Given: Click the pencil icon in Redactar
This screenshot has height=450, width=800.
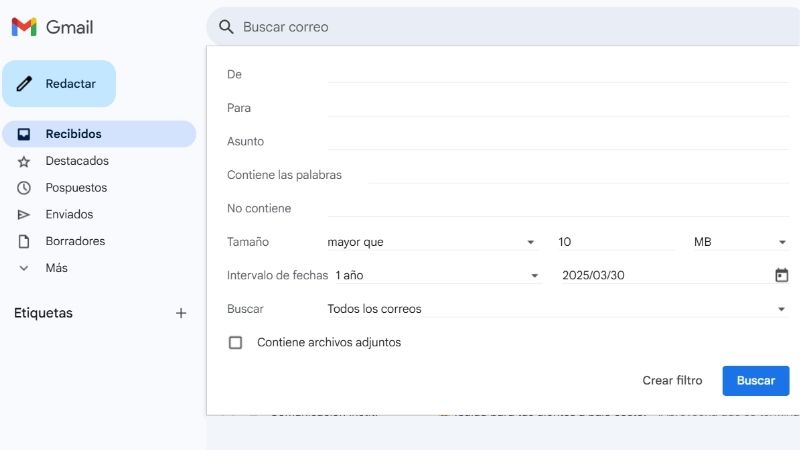Looking at the screenshot, I should coord(24,84).
